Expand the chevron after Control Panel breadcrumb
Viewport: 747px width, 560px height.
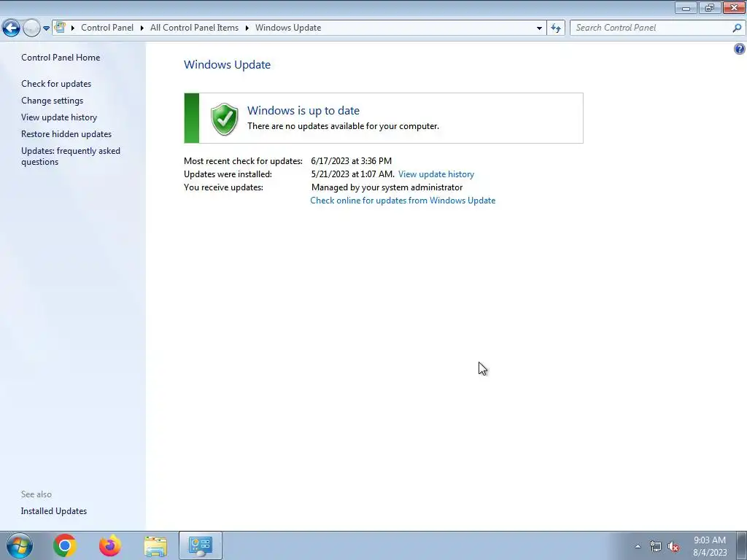[x=142, y=28]
